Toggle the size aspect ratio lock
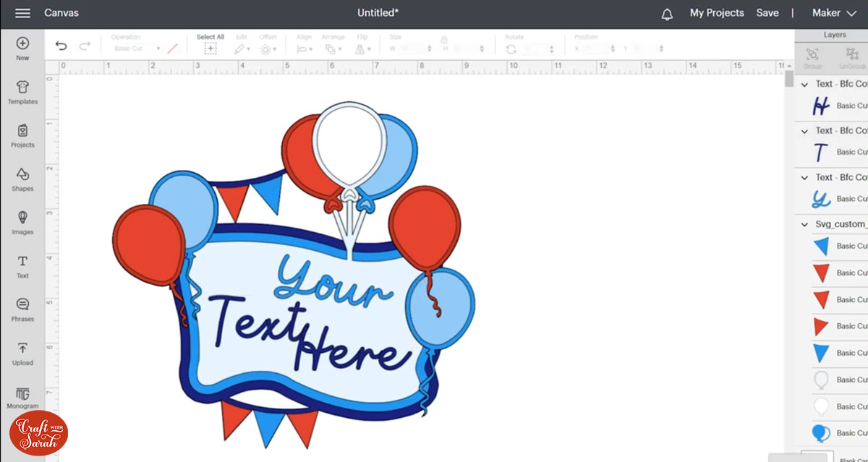This screenshot has width=868, height=462. tap(444, 40)
